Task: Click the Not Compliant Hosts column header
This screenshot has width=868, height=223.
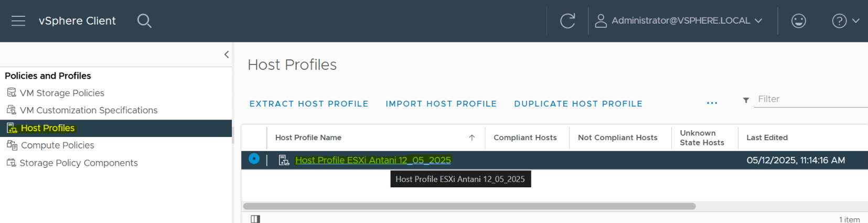Action: point(617,137)
